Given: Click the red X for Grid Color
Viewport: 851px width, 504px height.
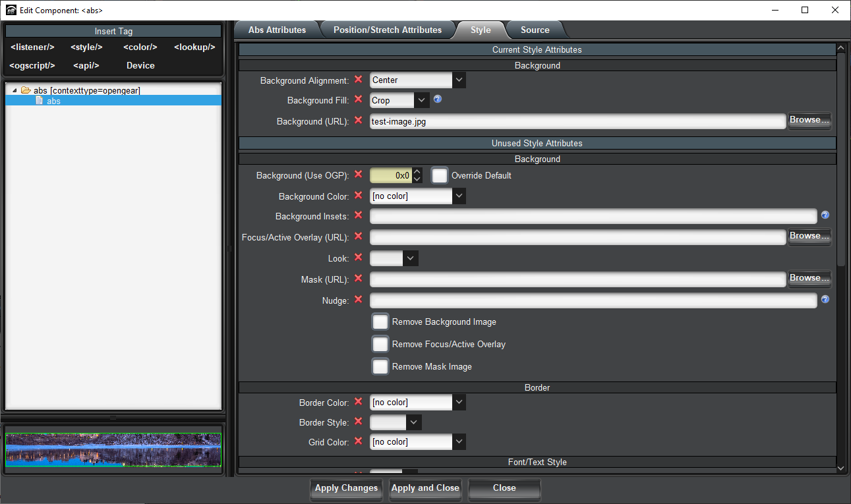Looking at the screenshot, I should pos(359,441).
